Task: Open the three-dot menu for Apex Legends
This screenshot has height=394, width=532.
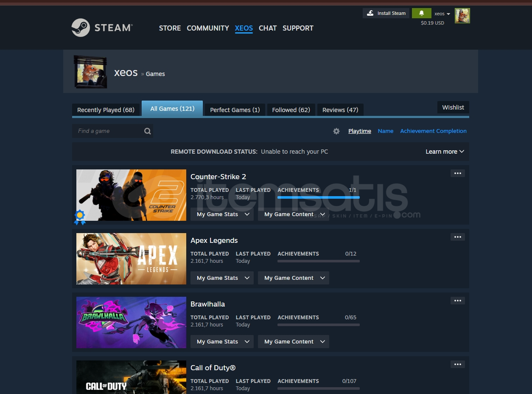Action: (457, 237)
